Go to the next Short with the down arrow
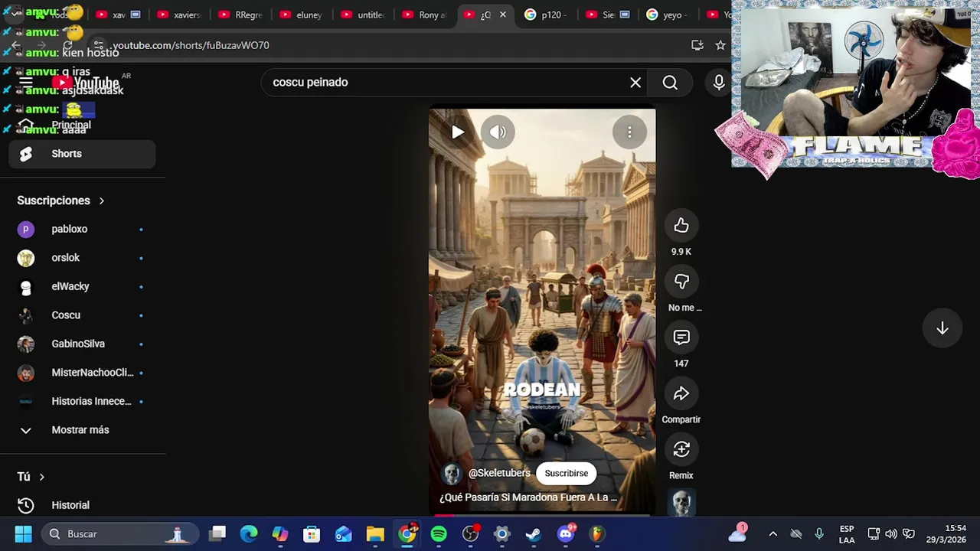This screenshot has width=980, height=551. 942,328
